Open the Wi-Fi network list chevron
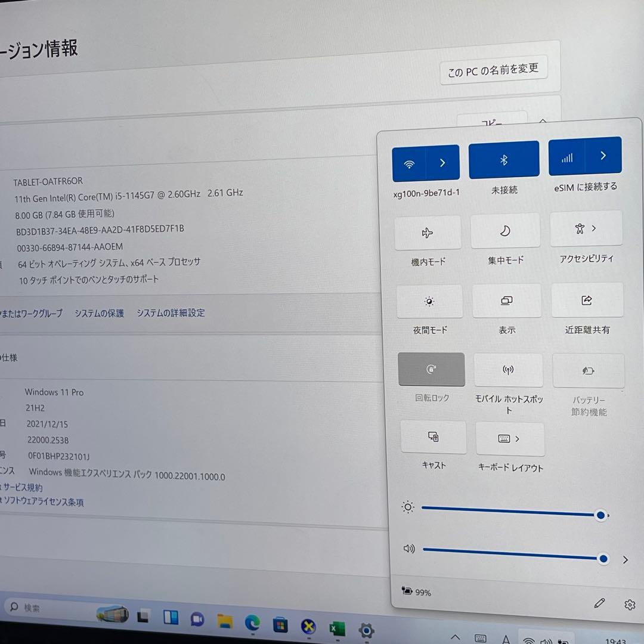The image size is (644, 644). tap(442, 163)
